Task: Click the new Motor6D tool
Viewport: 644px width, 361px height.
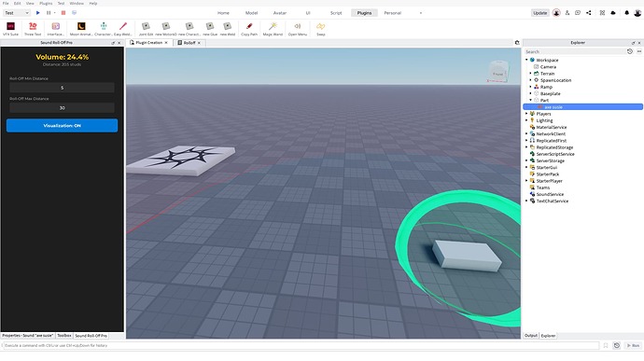Action: 166,29
